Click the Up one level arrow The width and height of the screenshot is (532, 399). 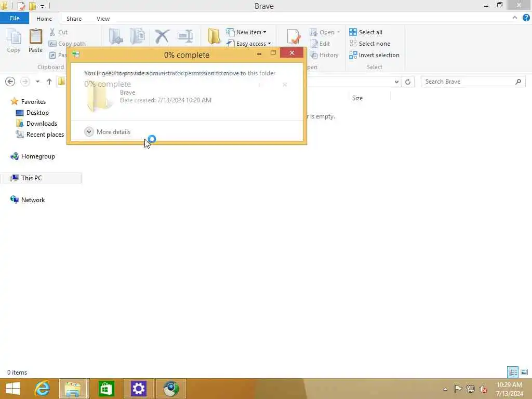pos(49,82)
